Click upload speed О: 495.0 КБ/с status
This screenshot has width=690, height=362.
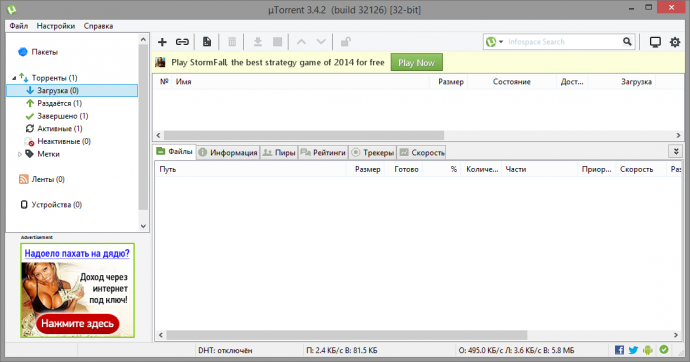(x=516, y=350)
